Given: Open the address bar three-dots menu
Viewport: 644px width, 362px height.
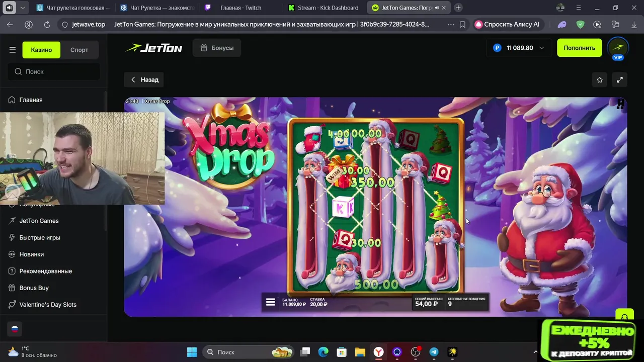Looking at the screenshot, I should [450, 24].
